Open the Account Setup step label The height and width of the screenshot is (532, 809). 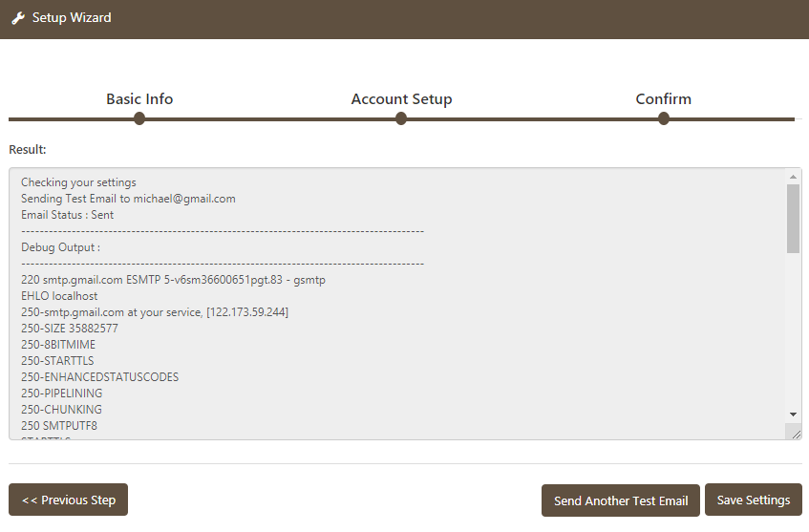click(401, 99)
